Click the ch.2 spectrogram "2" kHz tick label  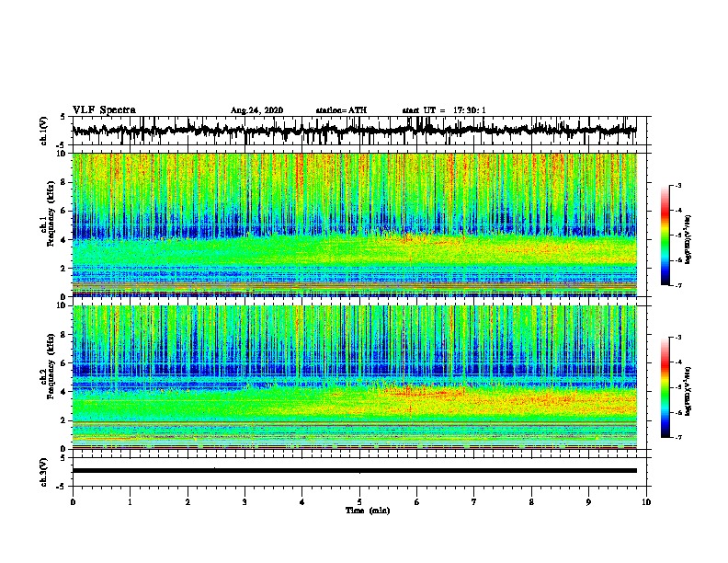[x=64, y=420]
